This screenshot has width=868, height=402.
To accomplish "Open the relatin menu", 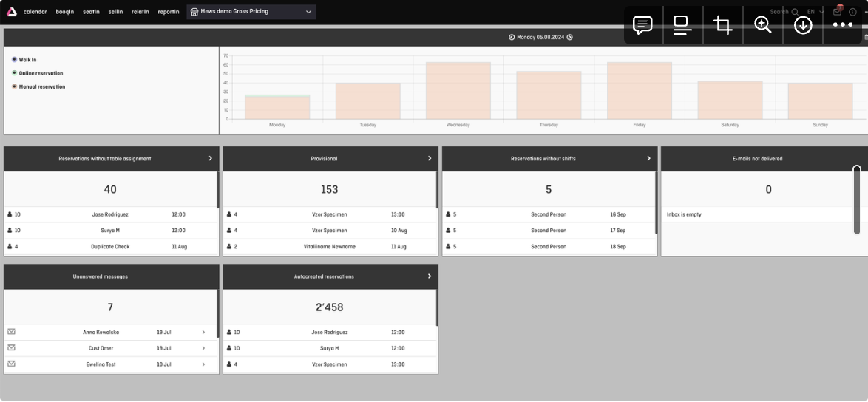I will [140, 12].
